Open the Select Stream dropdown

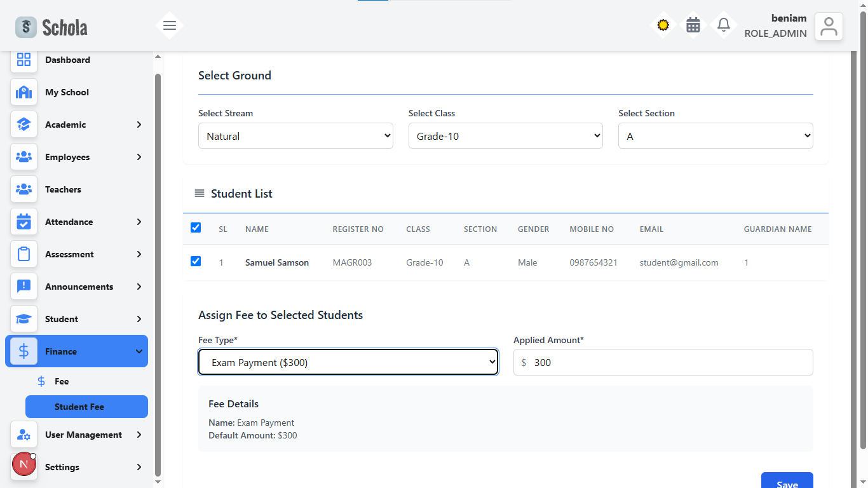tap(295, 136)
